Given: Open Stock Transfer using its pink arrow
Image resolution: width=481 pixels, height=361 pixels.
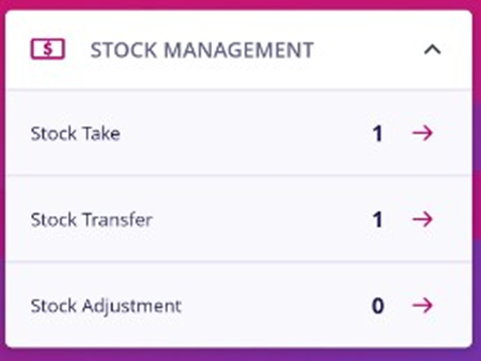Looking at the screenshot, I should click(423, 219).
